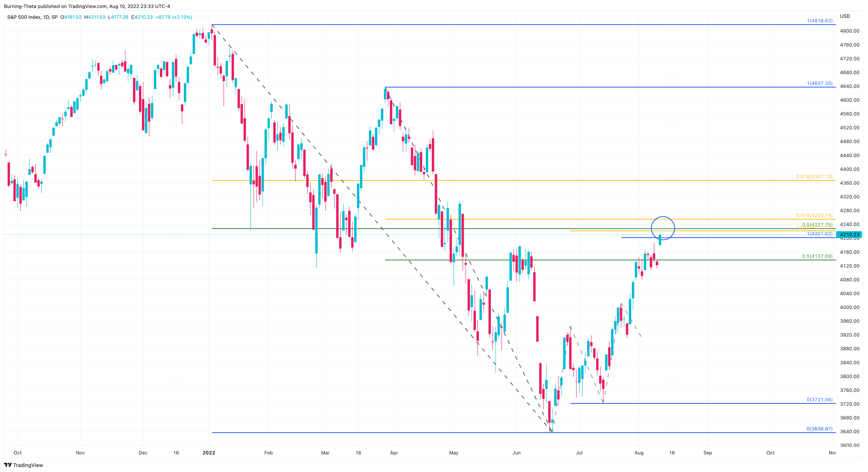This screenshot has height=472, width=868.
Task: Click the 3600.00 price axis label
Action: [x=849, y=445]
